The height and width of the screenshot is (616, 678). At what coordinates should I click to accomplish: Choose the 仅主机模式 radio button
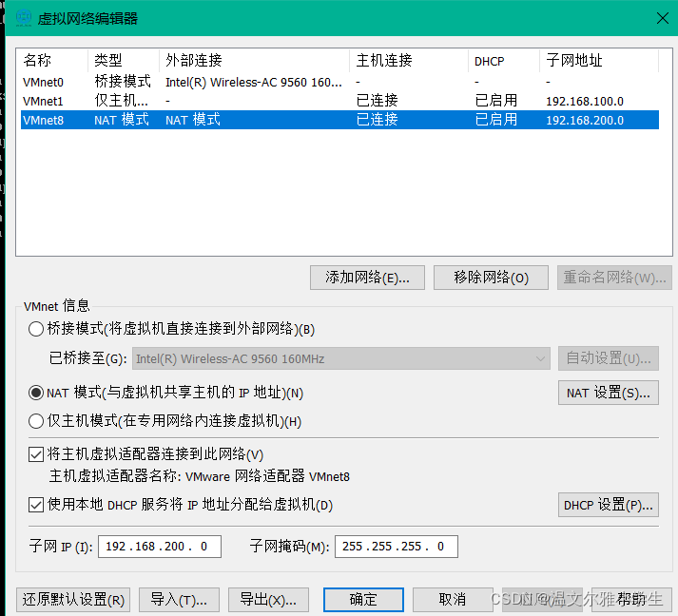[36, 421]
